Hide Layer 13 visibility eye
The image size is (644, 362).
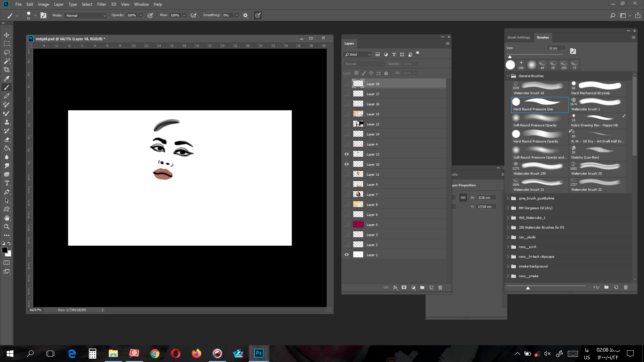point(346,154)
